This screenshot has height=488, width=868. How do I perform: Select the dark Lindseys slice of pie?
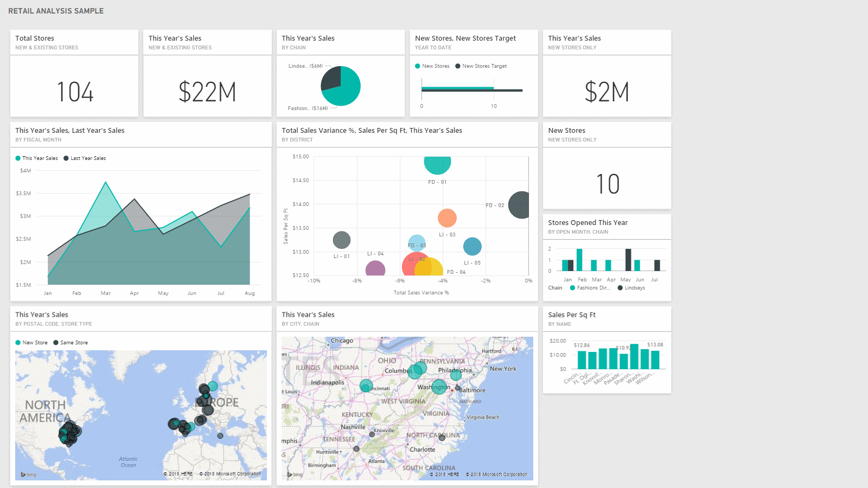(331, 79)
